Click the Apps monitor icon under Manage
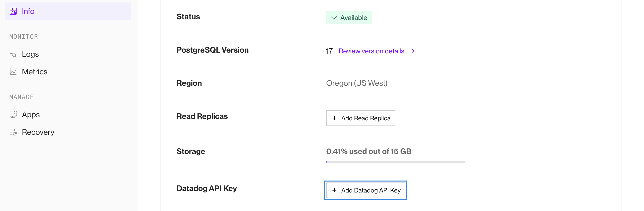 click(x=13, y=114)
